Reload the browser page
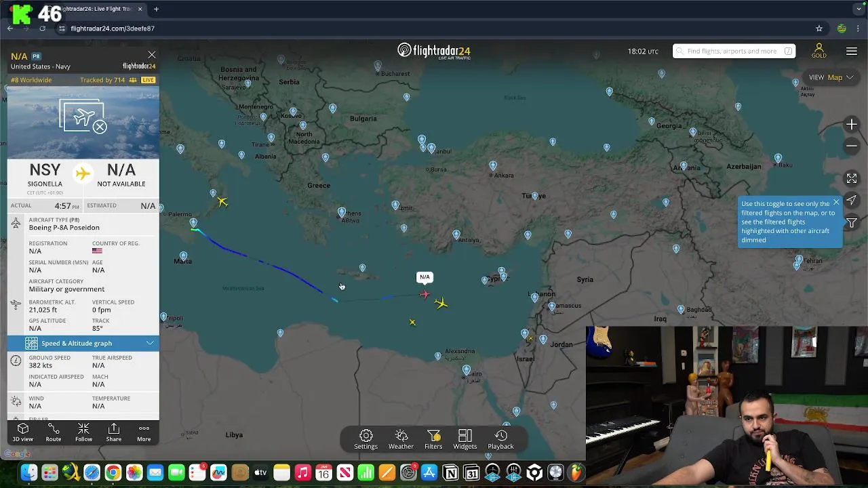Viewport: 868px width, 488px height. click(42, 28)
